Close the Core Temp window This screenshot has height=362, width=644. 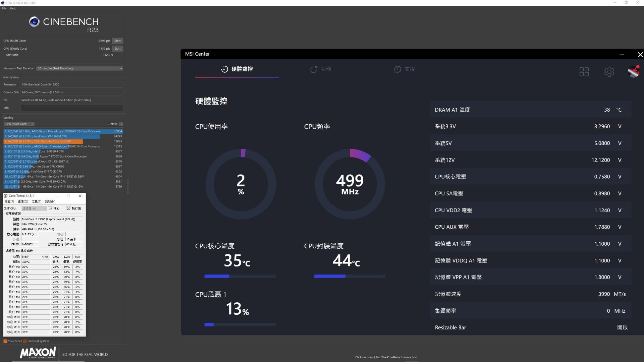coord(80,196)
